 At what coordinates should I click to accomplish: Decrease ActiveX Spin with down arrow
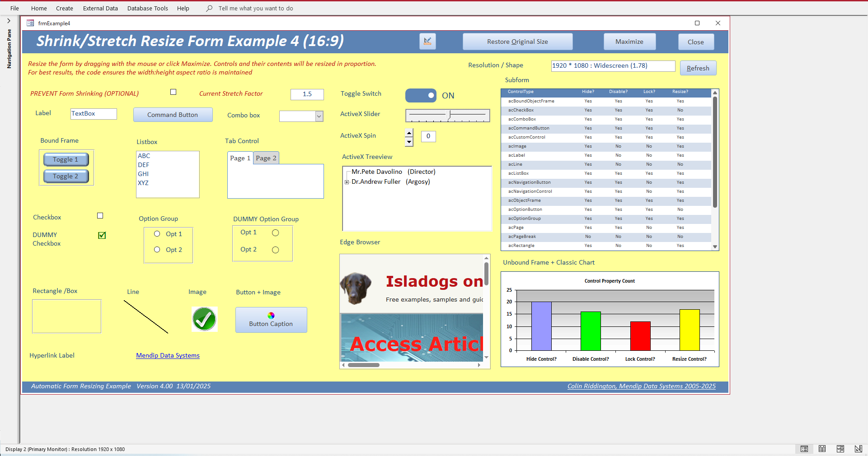pos(409,142)
